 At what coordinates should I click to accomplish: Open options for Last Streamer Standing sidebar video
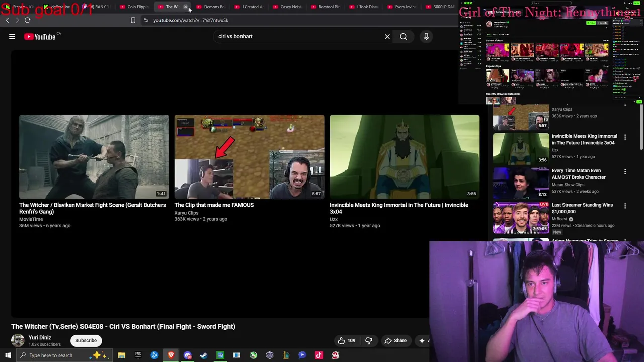[625, 206]
